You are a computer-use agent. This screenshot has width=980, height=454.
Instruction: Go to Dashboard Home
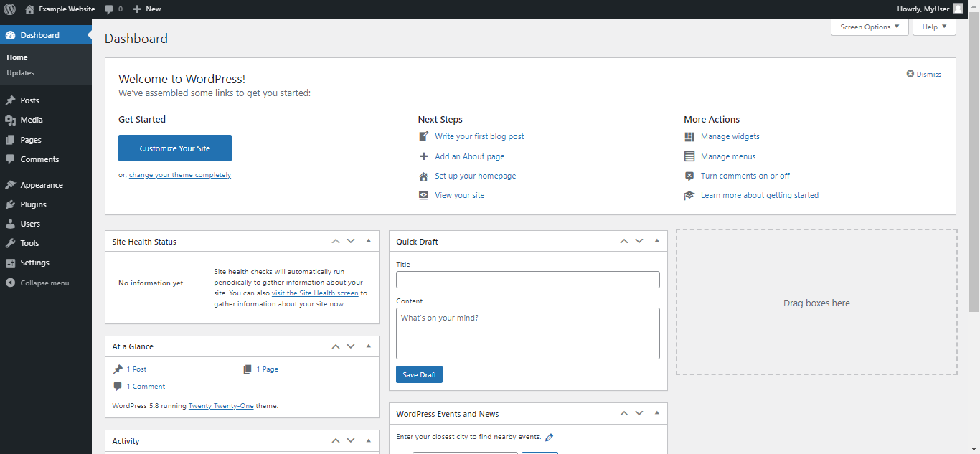click(17, 57)
